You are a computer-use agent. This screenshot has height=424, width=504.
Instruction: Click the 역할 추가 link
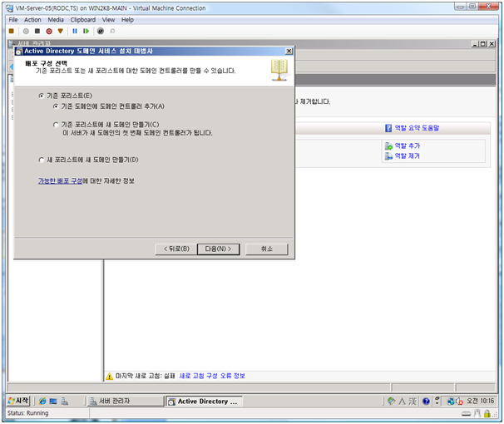pyautogui.click(x=408, y=146)
